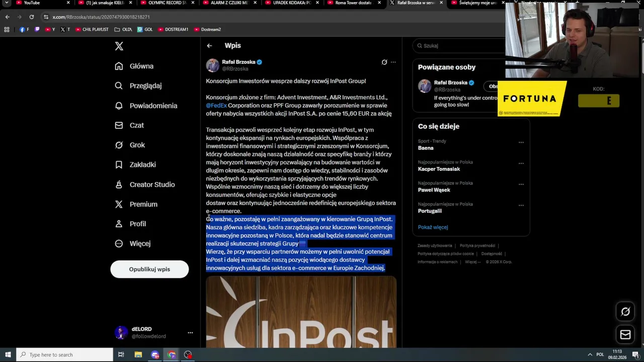Click Polityka prywatności footer link
The width and height of the screenshot is (644, 362).
[477, 246]
